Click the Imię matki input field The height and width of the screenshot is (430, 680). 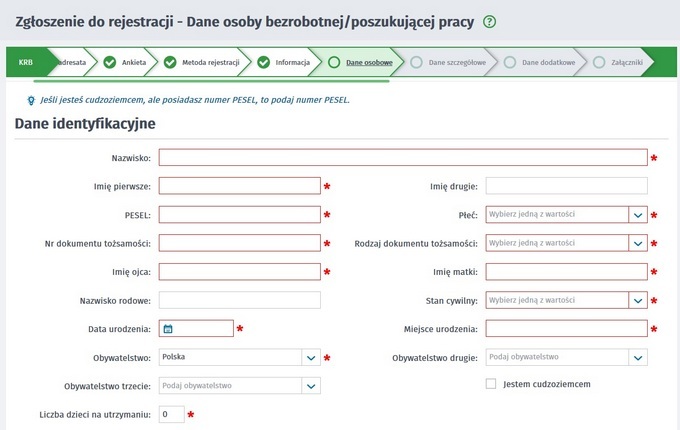click(x=566, y=272)
